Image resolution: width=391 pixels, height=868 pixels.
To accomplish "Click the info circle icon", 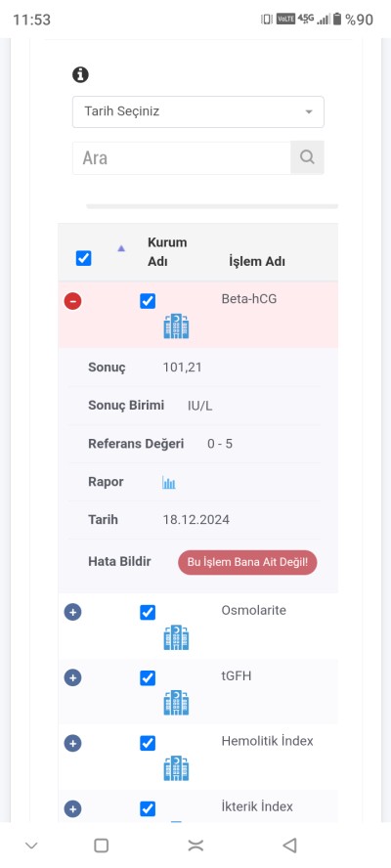I will pyautogui.click(x=81, y=74).
